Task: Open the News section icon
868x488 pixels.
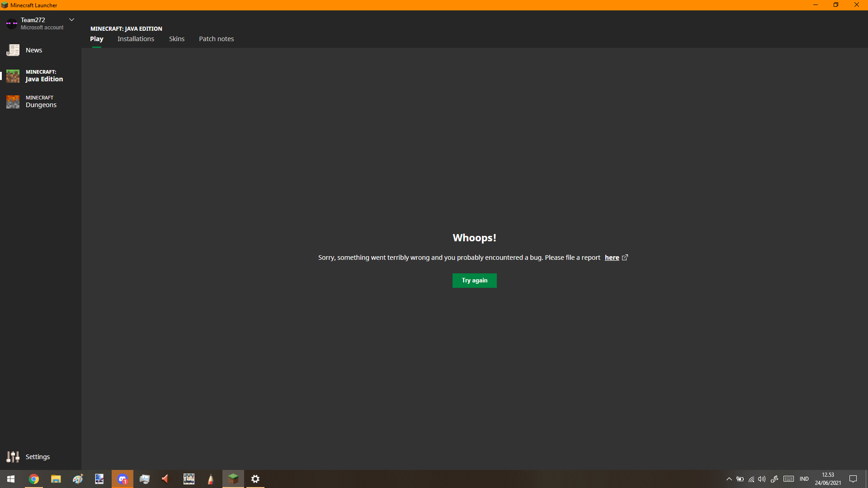Action: click(13, 50)
